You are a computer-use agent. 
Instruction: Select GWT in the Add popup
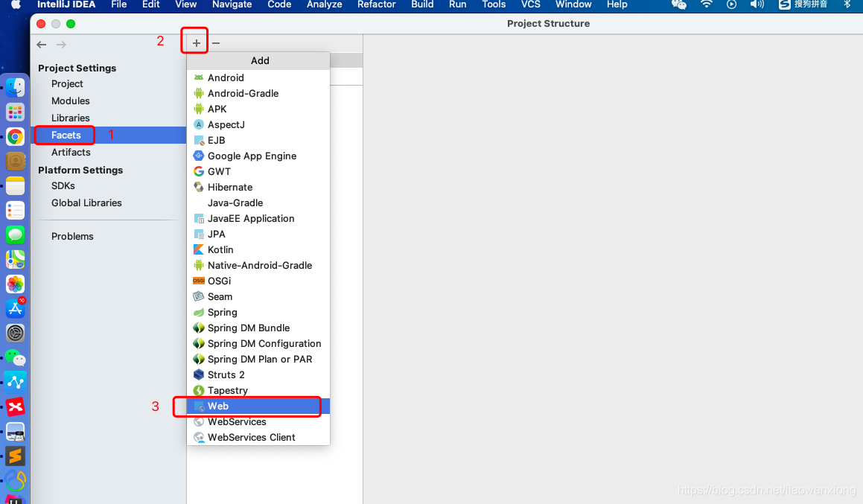tap(258, 172)
